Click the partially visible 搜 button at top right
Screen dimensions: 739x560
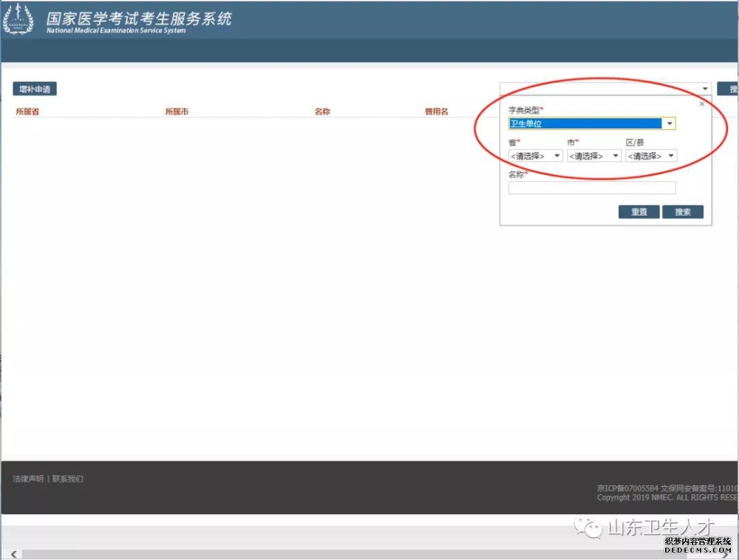(x=729, y=89)
